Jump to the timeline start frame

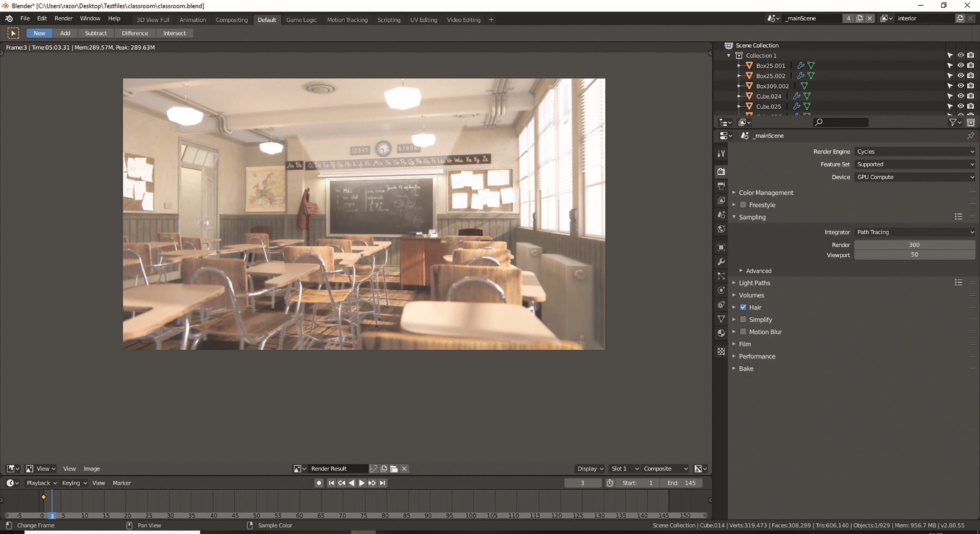pos(331,483)
